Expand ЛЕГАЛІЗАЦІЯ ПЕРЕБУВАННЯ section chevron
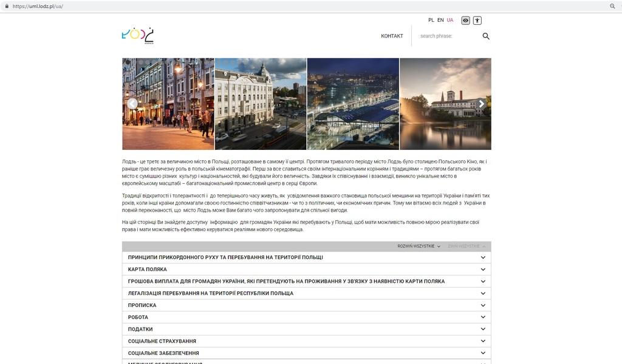The height and width of the screenshot is (364, 622). pos(483,294)
